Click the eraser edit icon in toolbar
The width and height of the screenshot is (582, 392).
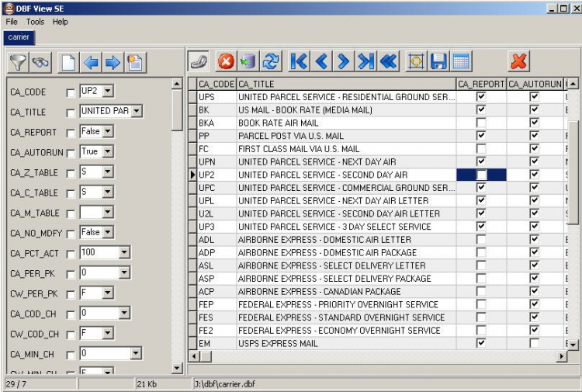pos(199,61)
